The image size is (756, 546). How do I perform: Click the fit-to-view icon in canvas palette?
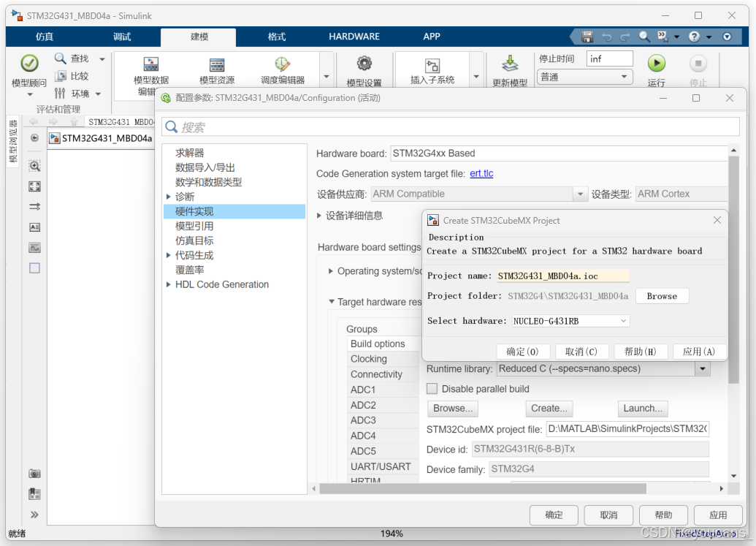(x=35, y=186)
